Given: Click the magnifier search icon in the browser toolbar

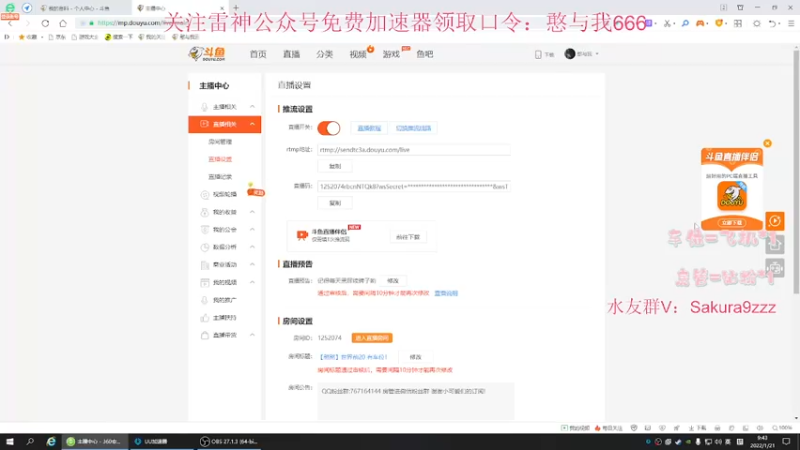Looking at the screenshot, I should coord(685,23).
